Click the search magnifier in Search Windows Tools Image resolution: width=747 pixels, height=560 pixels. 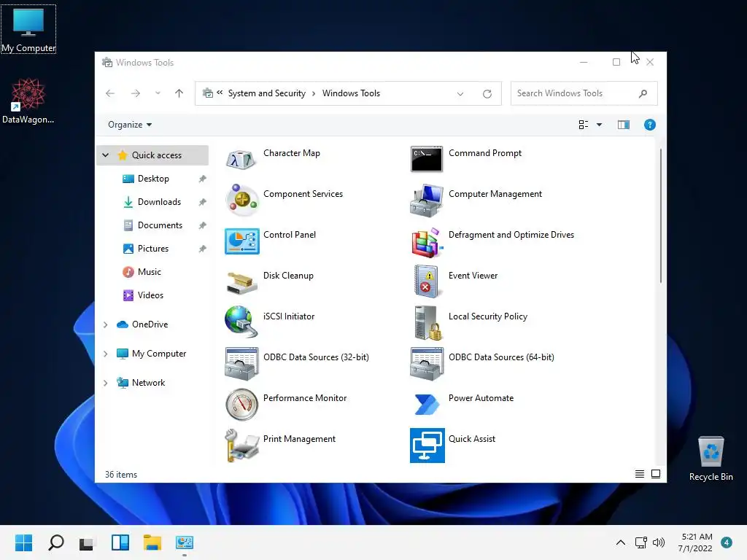pos(643,93)
